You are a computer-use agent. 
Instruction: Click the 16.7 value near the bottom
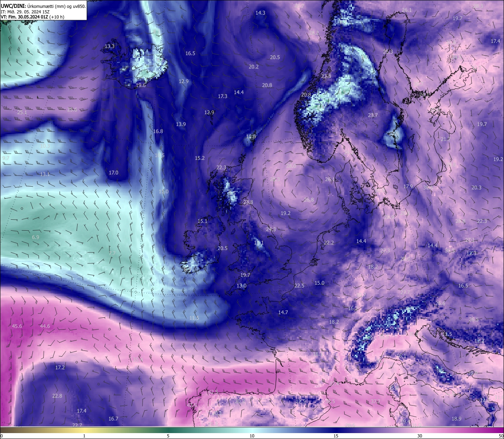point(113,419)
